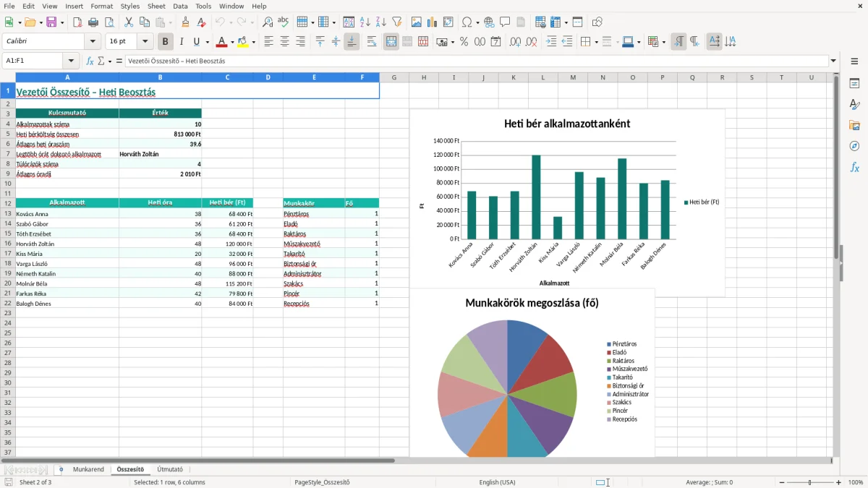Open the Data menu
The image size is (868, 488).
180,6
